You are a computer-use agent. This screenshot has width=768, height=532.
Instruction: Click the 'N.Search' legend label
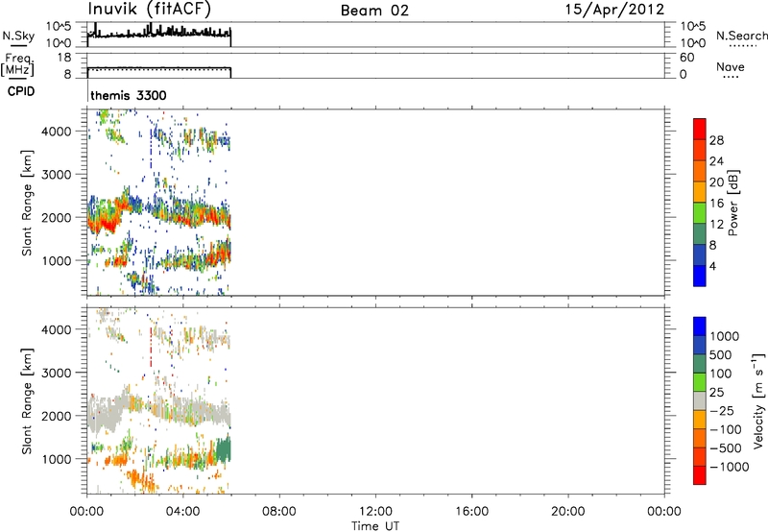coord(742,36)
